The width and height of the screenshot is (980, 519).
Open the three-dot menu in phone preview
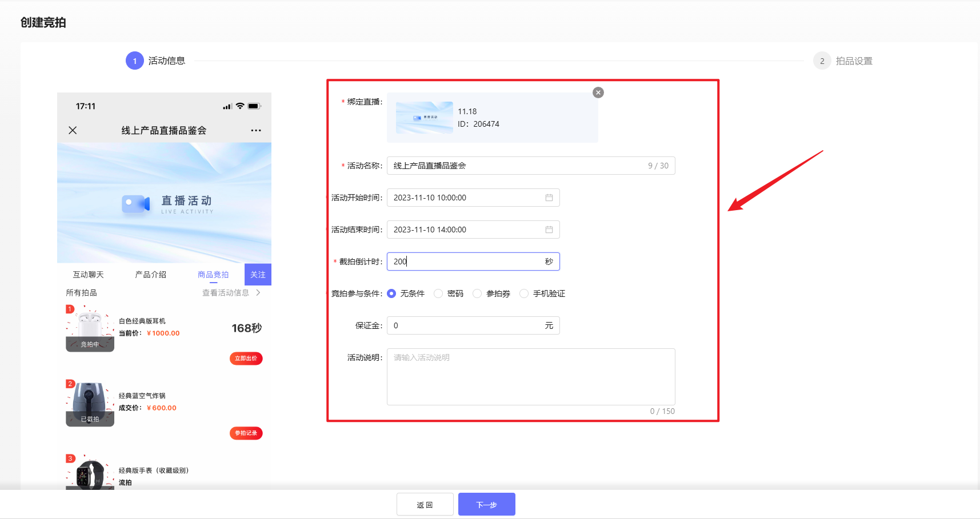255,130
